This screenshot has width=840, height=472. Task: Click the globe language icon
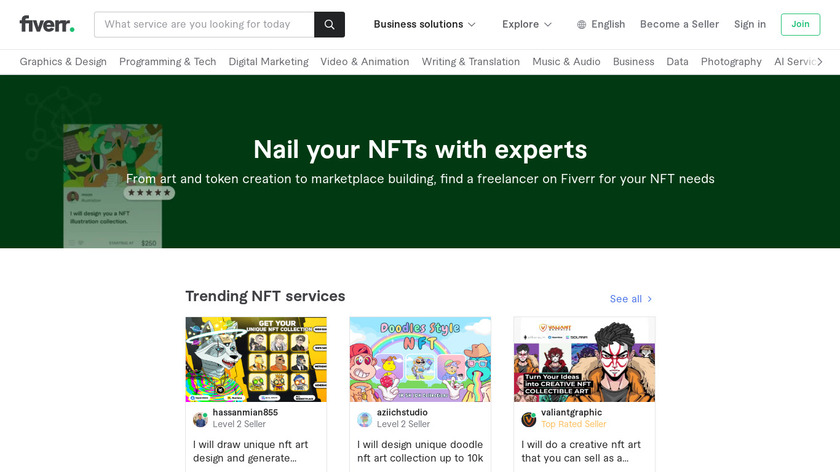(x=581, y=25)
